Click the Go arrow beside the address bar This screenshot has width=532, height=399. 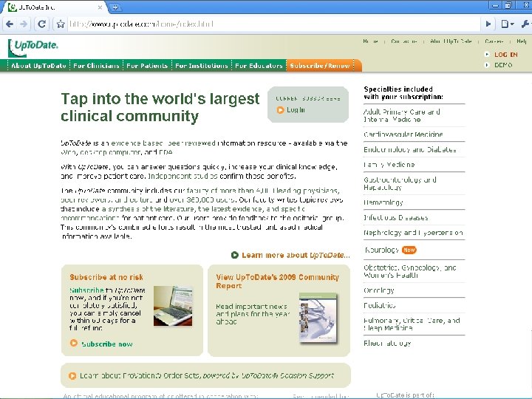click(x=488, y=24)
